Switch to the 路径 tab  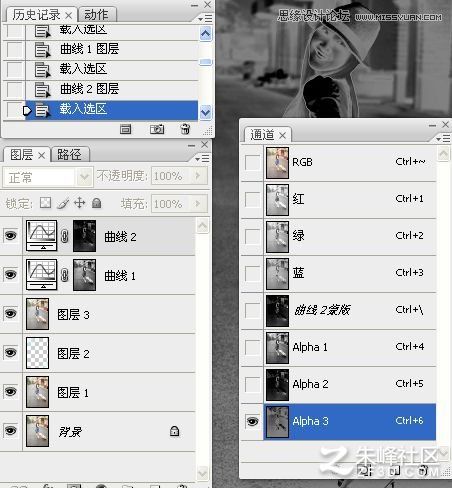pos(69,154)
